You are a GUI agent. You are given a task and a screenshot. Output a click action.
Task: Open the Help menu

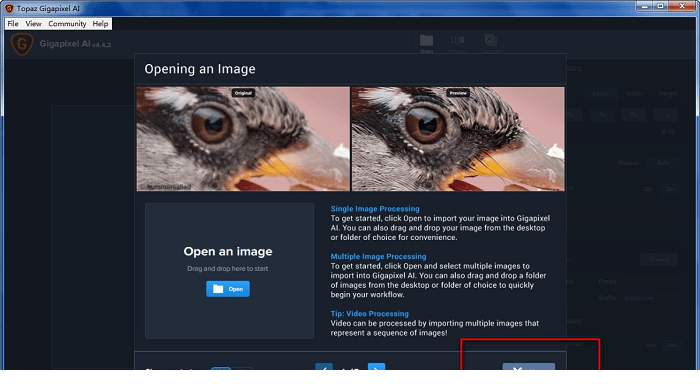pyautogui.click(x=100, y=24)
